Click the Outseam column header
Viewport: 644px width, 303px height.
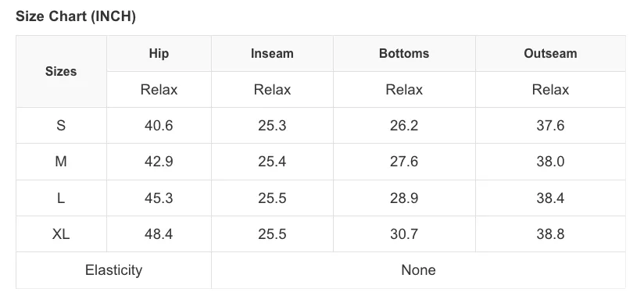click(550, 53)
